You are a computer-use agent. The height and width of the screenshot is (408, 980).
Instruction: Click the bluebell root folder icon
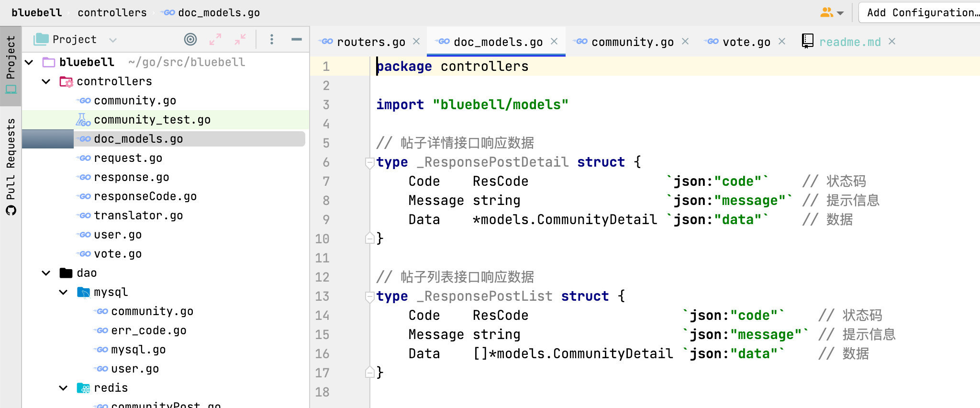[49, 62]
